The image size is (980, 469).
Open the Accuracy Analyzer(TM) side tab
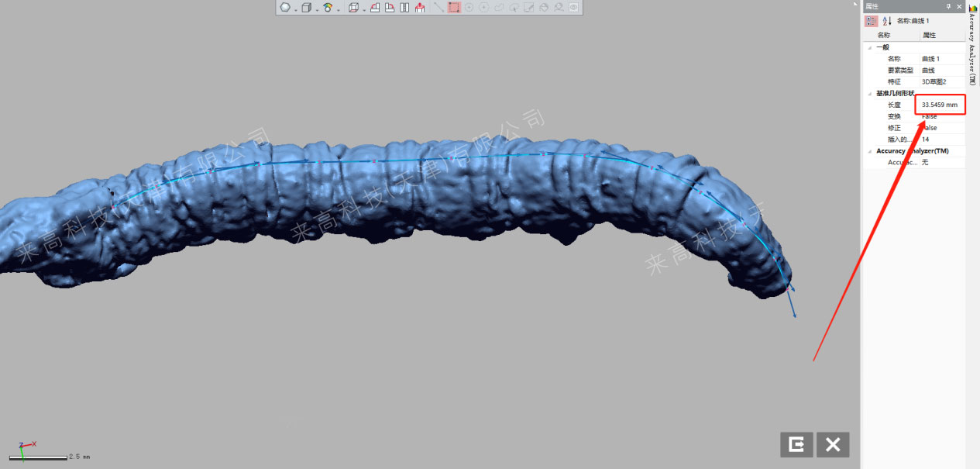coord(973,47)
